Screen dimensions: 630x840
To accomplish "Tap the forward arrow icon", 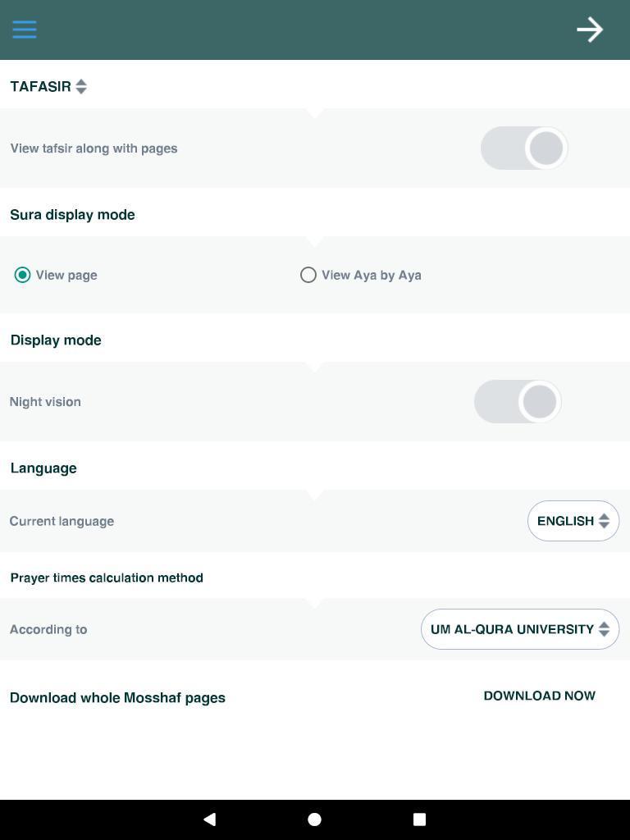I will click(x=590, y=30).
